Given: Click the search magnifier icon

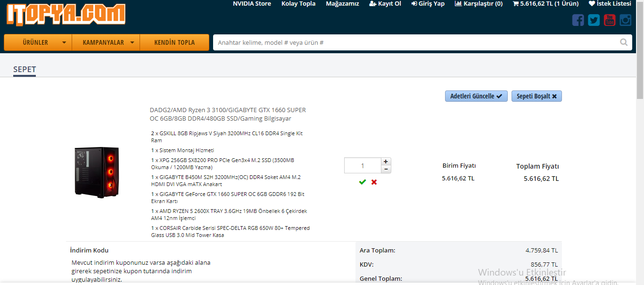Looking at the screenshot, I should pos(624,42).
